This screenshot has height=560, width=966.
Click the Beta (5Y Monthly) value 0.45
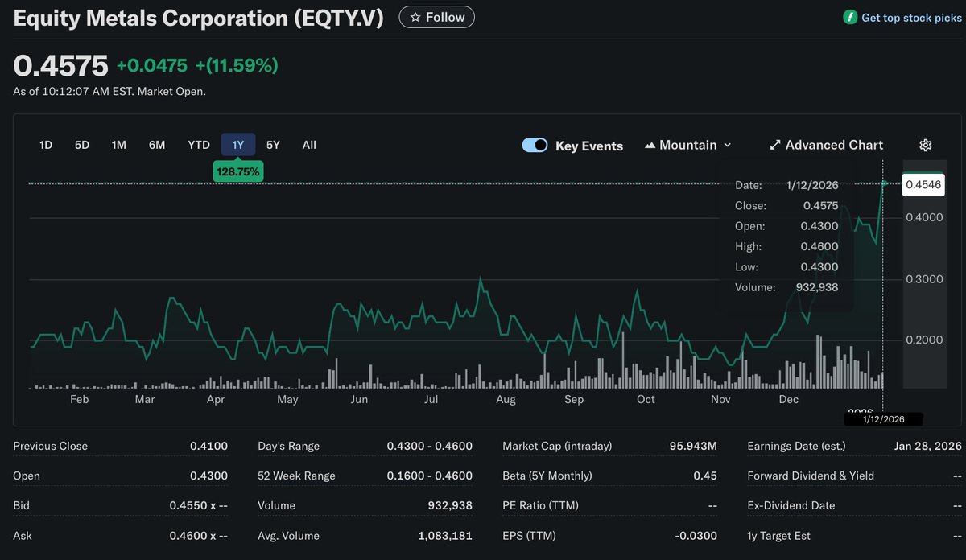click(x=705, y=476)
